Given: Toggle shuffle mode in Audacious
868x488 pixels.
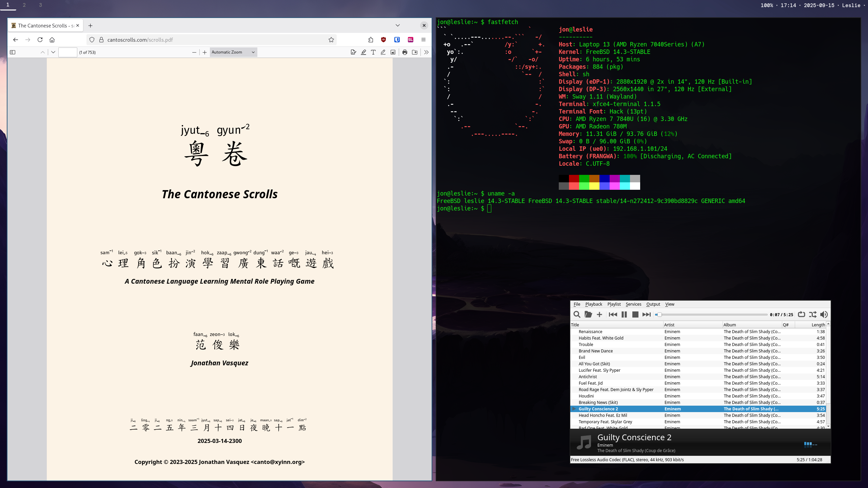Looking at the screenshot, I should pyautogui.click(x=812, y=314).
